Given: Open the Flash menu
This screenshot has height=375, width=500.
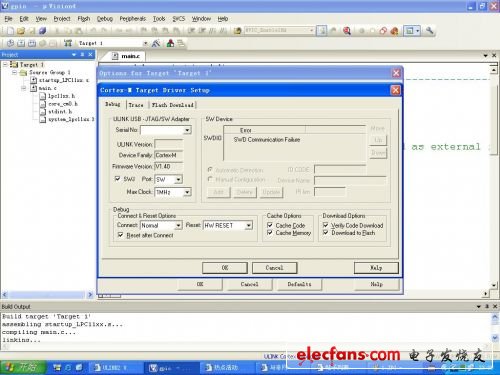Looking at the screenshot, I should (x=84, y=19).
